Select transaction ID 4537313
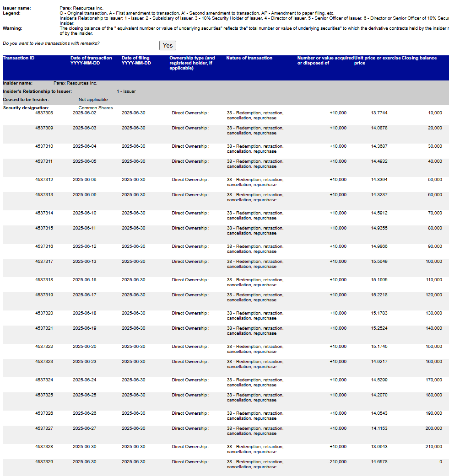 point(44,195)
